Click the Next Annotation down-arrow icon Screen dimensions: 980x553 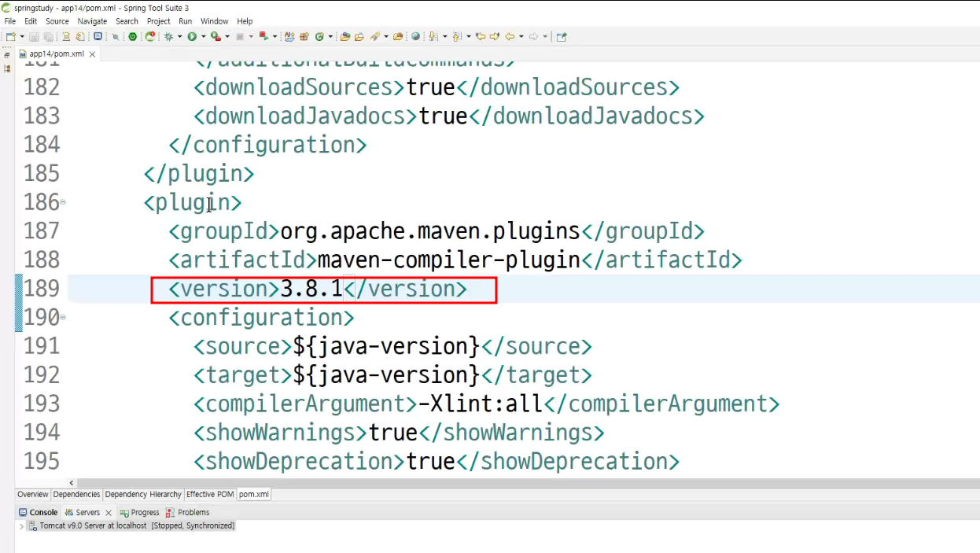click(x=433, y=36)
